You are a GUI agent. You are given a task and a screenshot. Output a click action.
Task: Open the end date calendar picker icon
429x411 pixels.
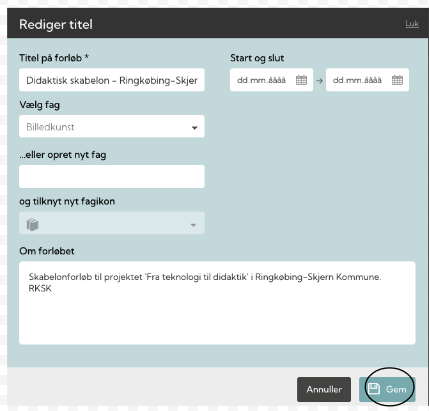tap(397, 80)
